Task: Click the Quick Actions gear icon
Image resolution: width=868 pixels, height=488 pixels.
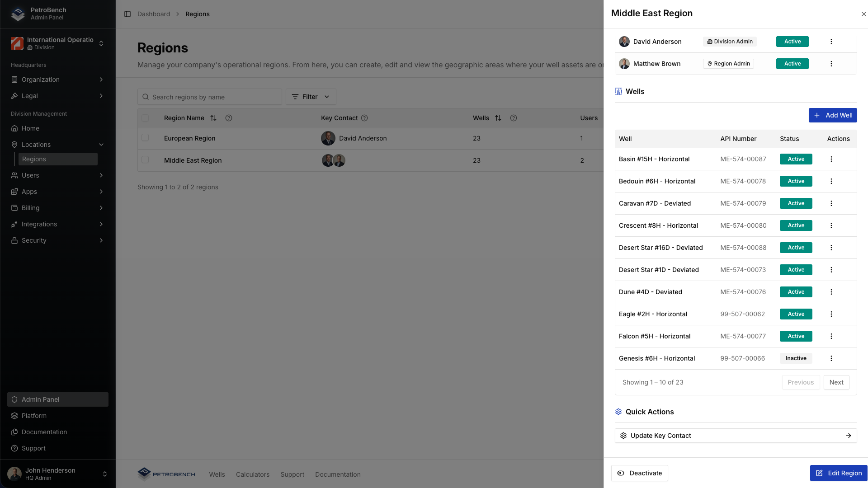Action: pyautogui.click(x=618, y=412)
